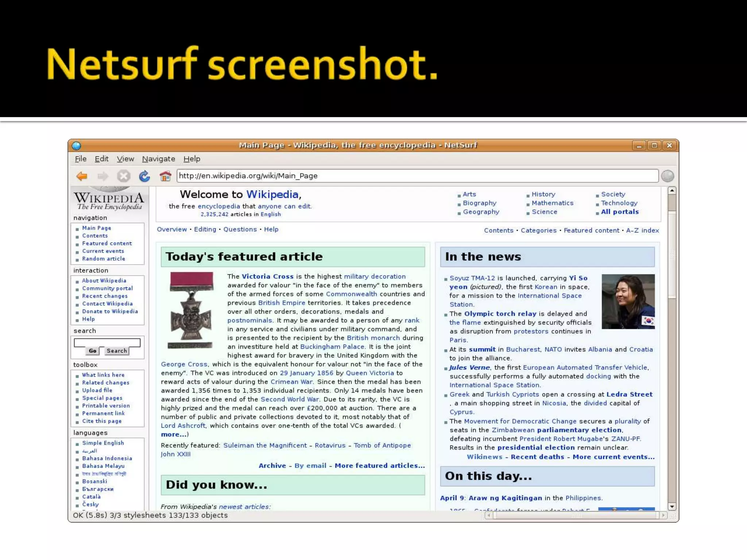747x560 pixels.
Task: Open What links here toolbox link
Action: 103,375
